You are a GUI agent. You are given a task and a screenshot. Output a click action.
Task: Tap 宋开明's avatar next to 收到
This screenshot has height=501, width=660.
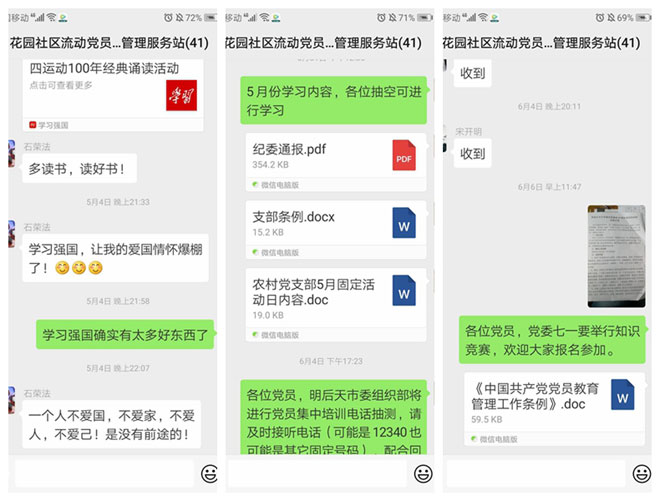444,138
